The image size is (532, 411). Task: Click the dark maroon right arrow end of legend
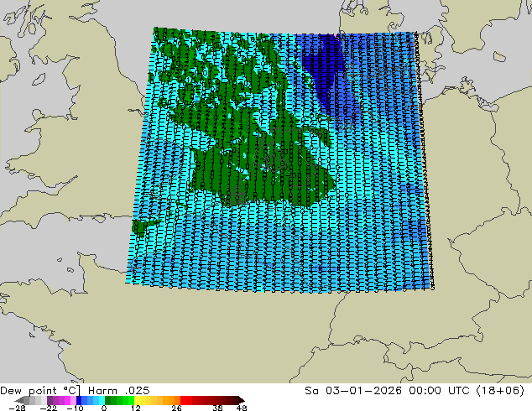tap(241, 400)
